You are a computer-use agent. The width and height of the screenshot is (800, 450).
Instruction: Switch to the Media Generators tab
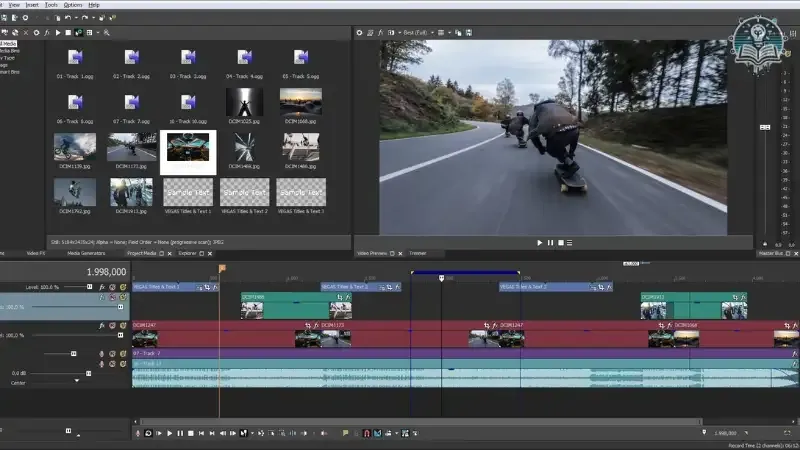[86, 253]
